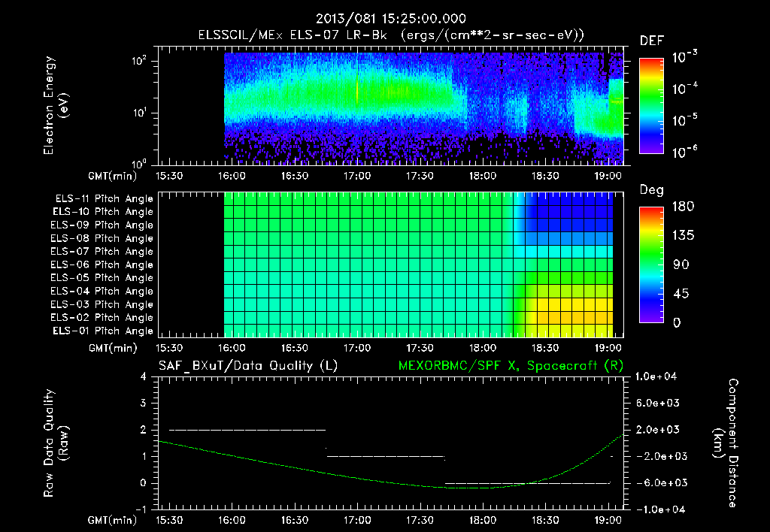Click the GMT(min) label under the bottom panel

(113, 520)
